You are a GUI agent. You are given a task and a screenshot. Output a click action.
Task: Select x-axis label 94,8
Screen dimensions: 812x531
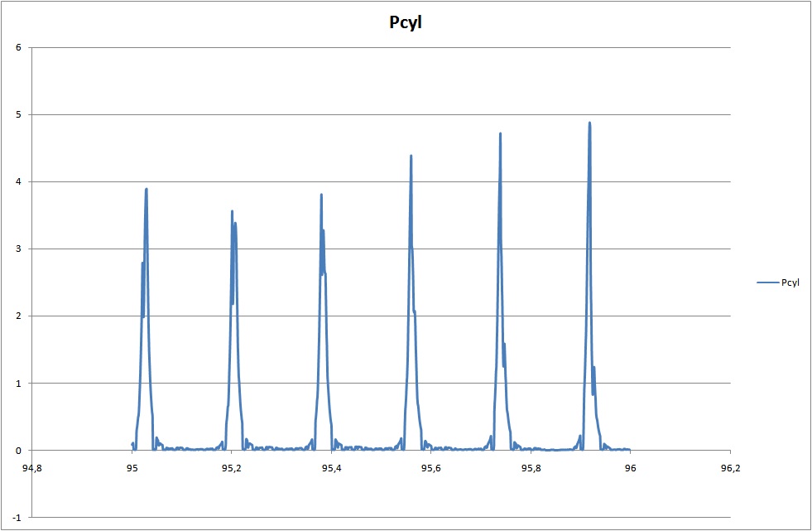(x=32, y=468)
